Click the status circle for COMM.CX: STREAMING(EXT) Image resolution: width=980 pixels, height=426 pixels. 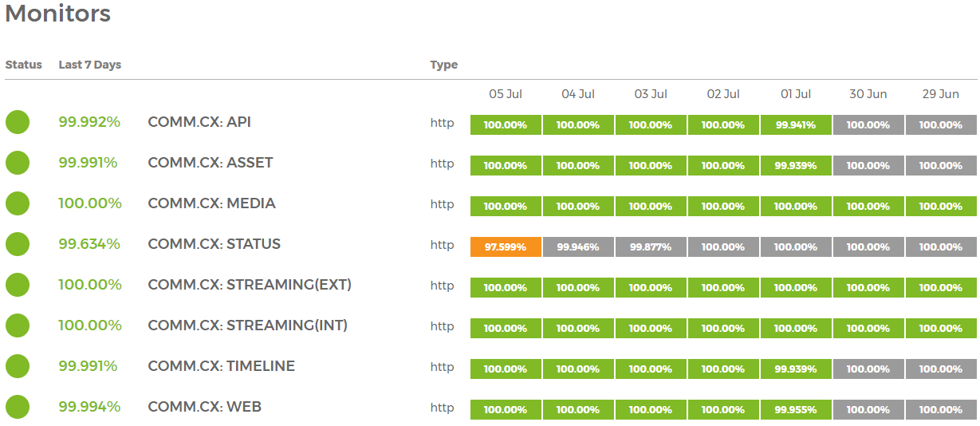(18, 285)
